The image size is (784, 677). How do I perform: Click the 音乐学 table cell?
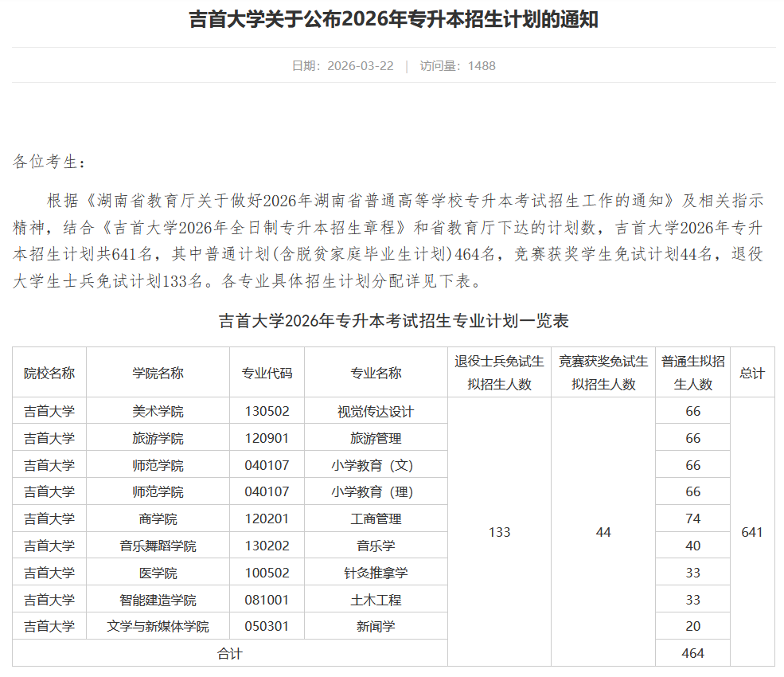(375, 546)
